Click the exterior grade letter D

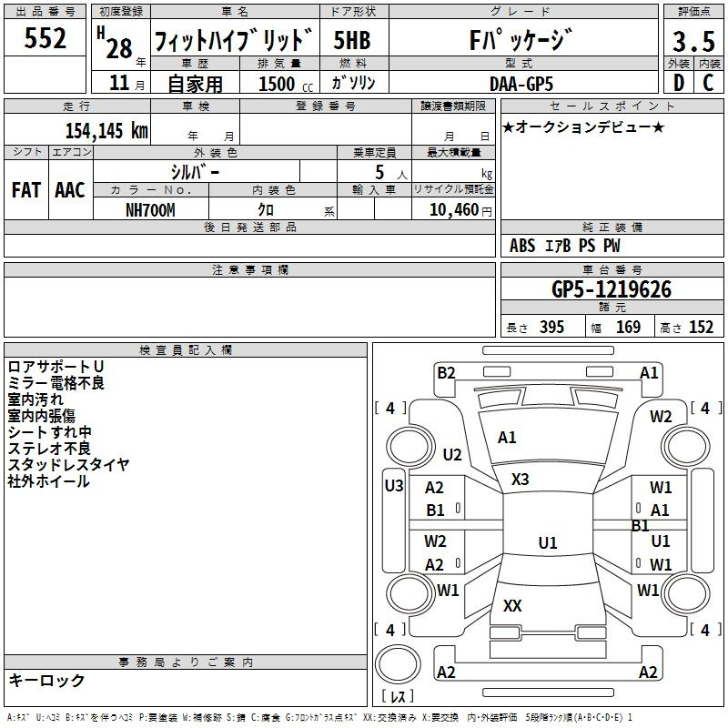tap(678, 83)
